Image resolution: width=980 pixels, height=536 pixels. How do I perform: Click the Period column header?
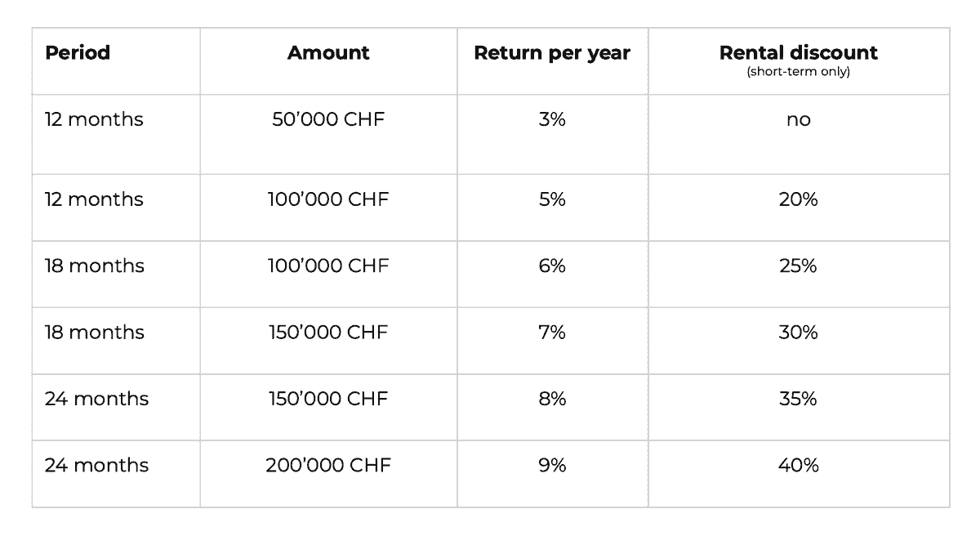(x=78, y=53)
